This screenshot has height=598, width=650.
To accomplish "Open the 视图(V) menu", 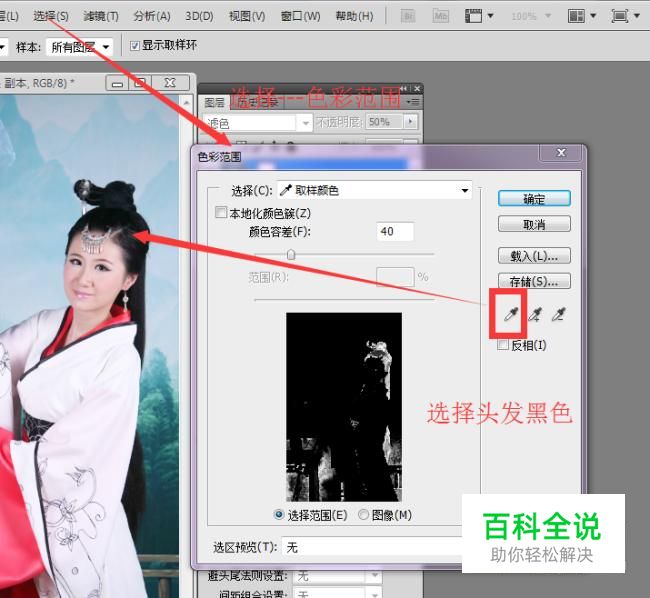I will click(247, 17).
